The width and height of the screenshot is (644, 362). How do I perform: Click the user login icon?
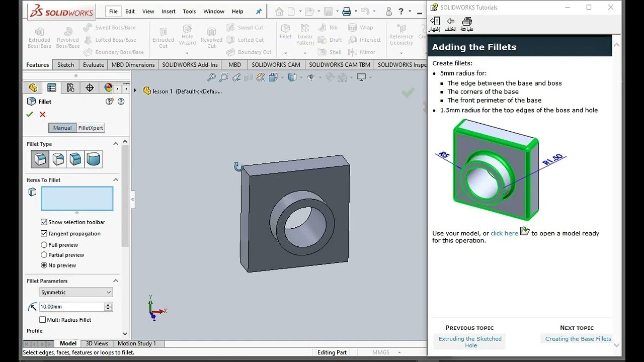click(x=388, y=11)
